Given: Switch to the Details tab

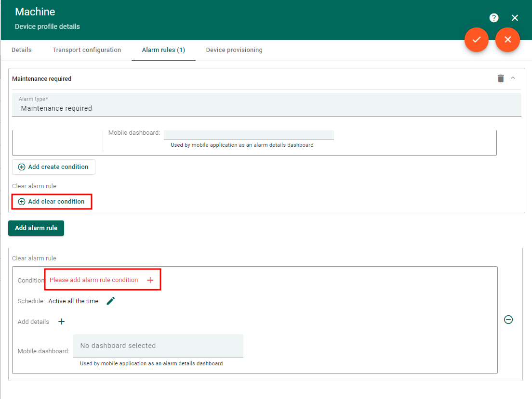Looking at the screenshot, I should click(x=22, y=50).
